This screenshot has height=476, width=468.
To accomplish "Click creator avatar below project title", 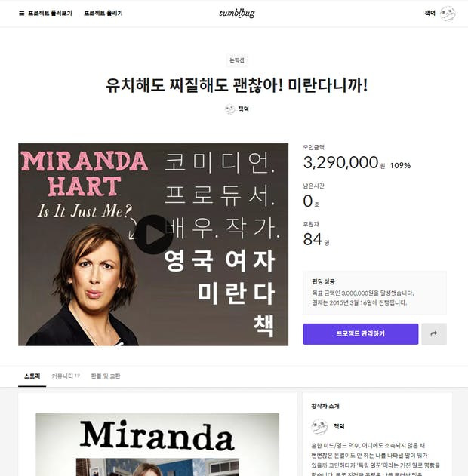I will [230, 109].
